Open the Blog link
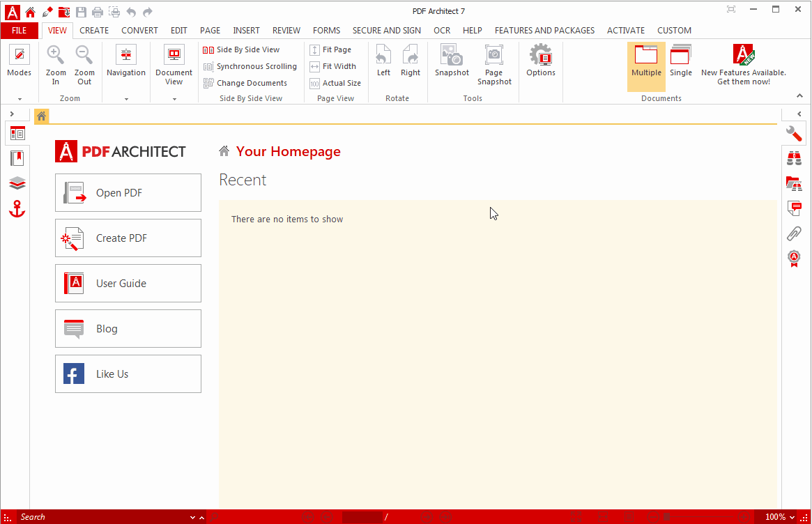Screen dimensions: 812x524 tap(128, 329)
